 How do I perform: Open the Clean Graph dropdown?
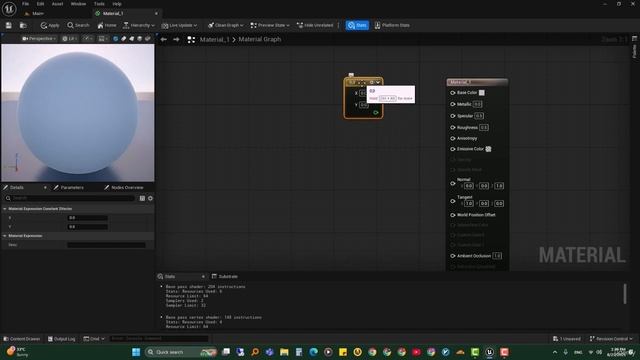coord(226,25)
